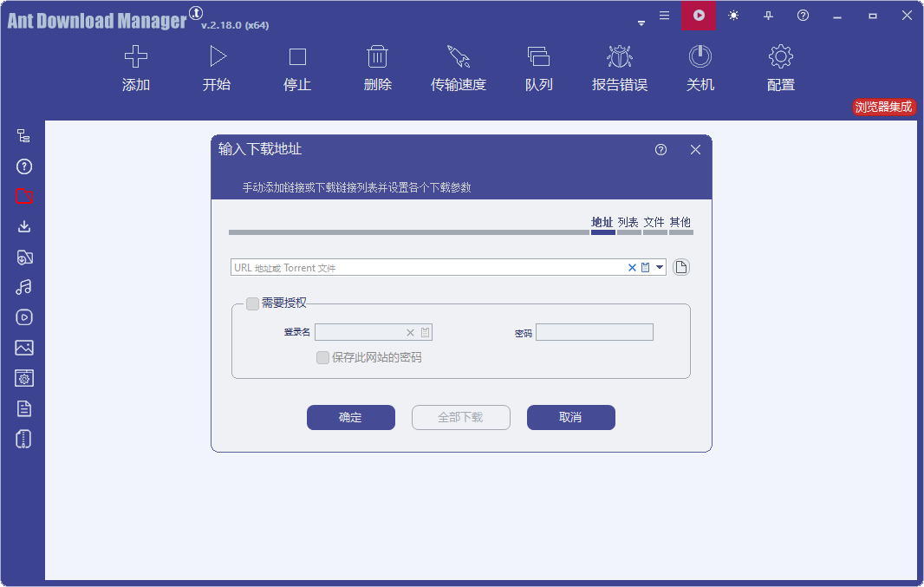Click the 全部下载 download all button
The image size is (924, 587).
point(461,417)
